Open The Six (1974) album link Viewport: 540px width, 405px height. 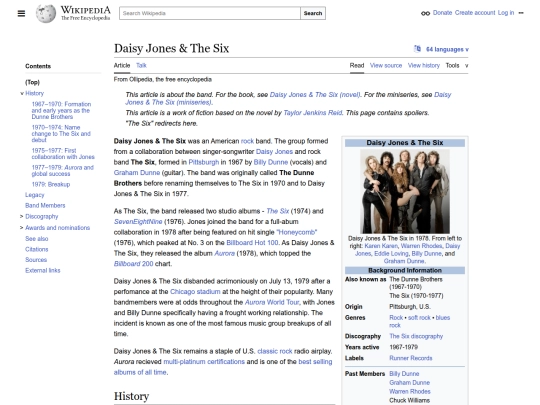[x=278, y=211]
